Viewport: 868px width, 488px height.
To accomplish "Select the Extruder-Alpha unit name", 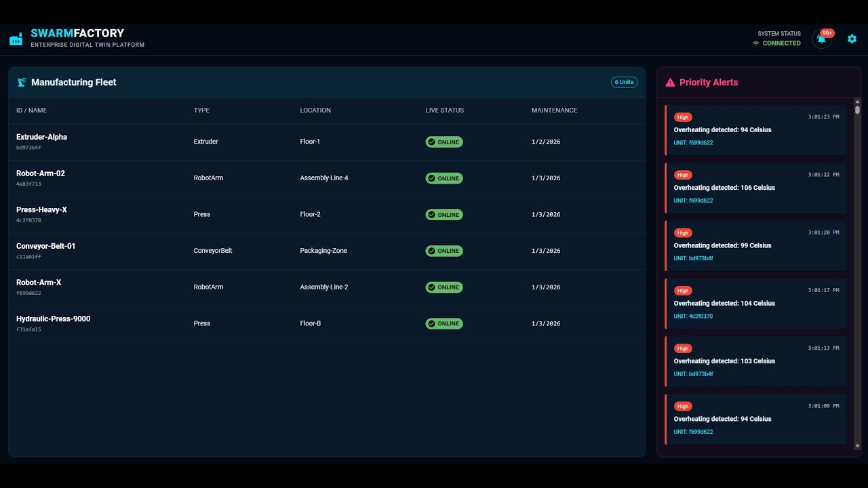I will click(41, 137).
